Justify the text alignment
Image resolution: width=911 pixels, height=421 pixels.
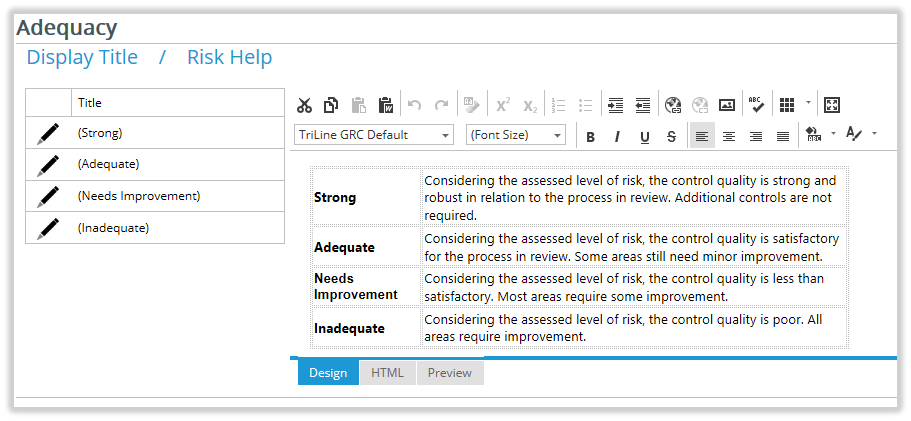coord(783,136)
